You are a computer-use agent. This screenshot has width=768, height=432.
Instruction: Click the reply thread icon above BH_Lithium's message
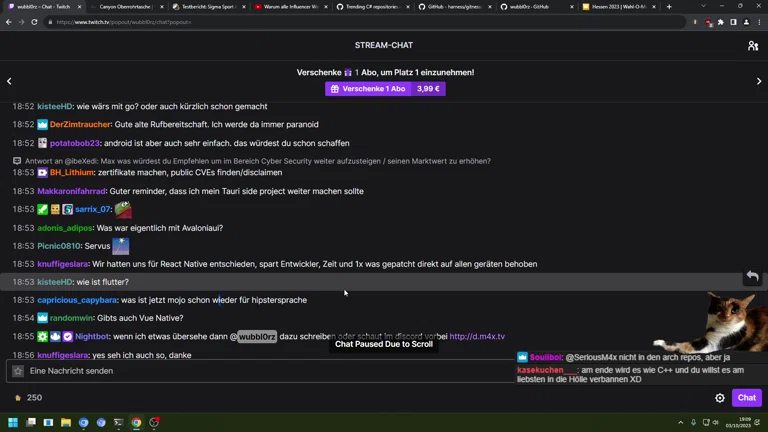pos(17,161)
